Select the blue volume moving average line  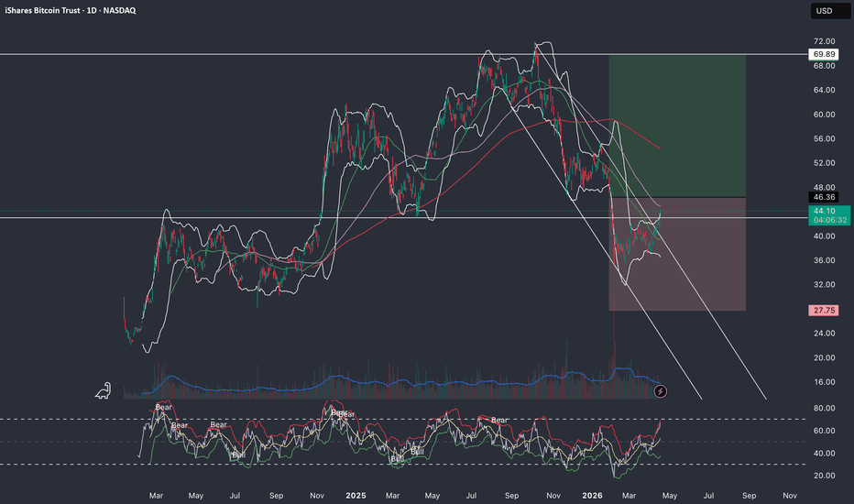coord(367,378)
